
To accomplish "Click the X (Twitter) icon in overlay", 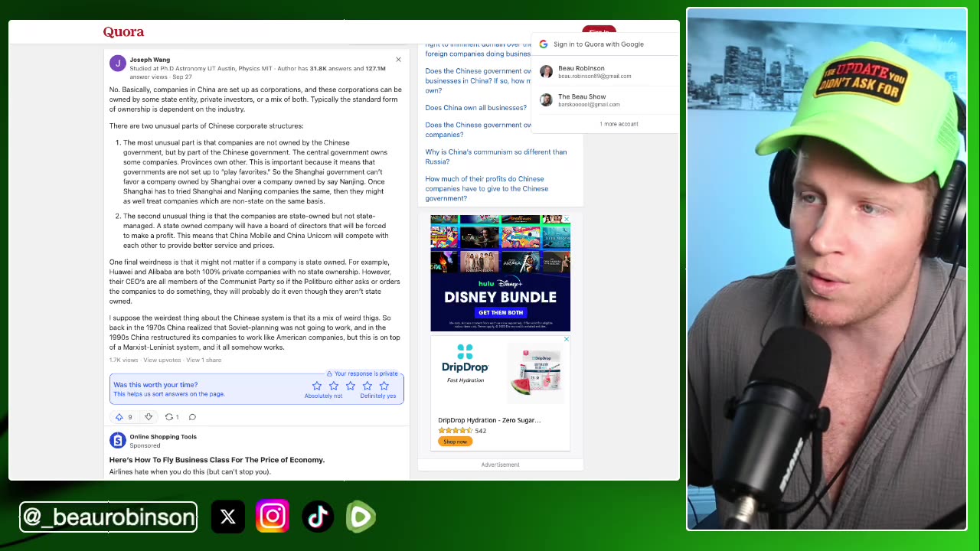I will pyautogui.click(x=228, y=517).
